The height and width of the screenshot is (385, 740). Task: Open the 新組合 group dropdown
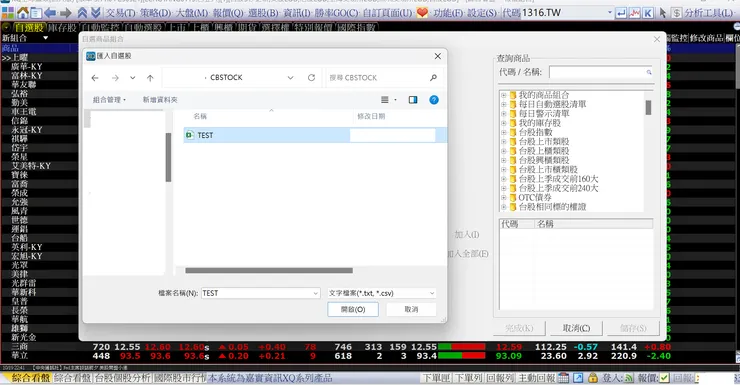pos(46,38)
